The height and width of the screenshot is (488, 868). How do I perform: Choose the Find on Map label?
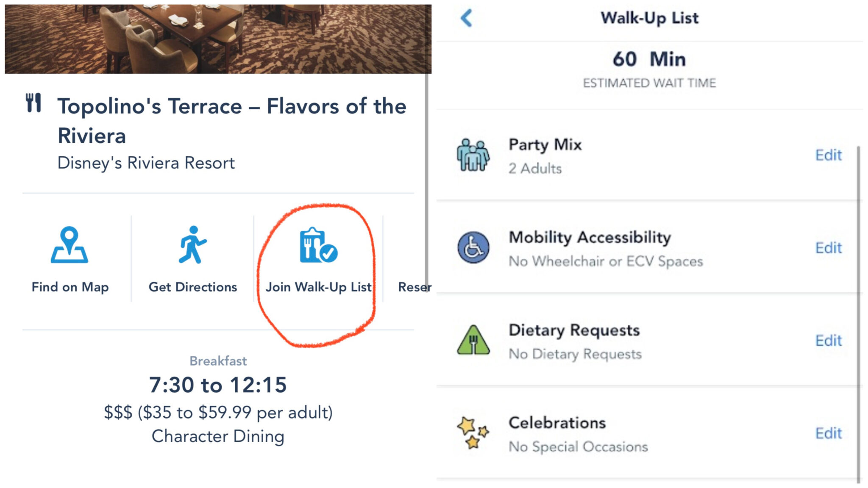(70, 287)
